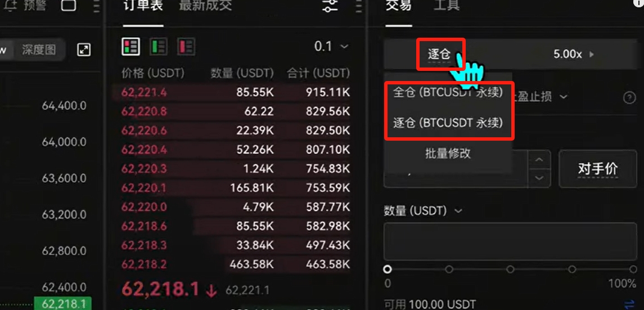Expand the chart to fullscreen
The height and width of the screenshot is (310, 644).
84,50
